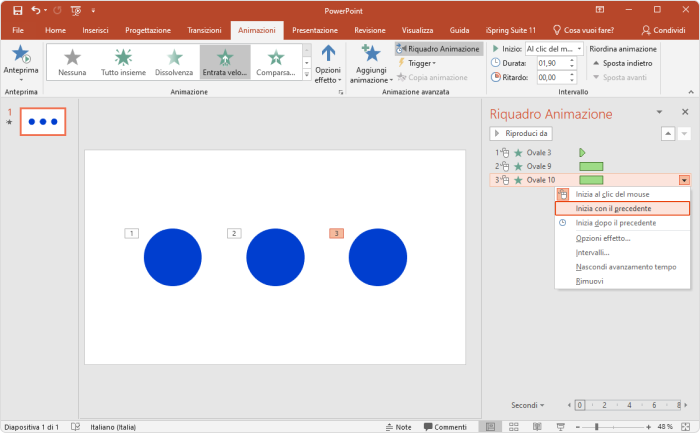The width and height of the screenshot is (700, 433).
Task: Click the Save icon in the title bar
Action: (17, 10)
